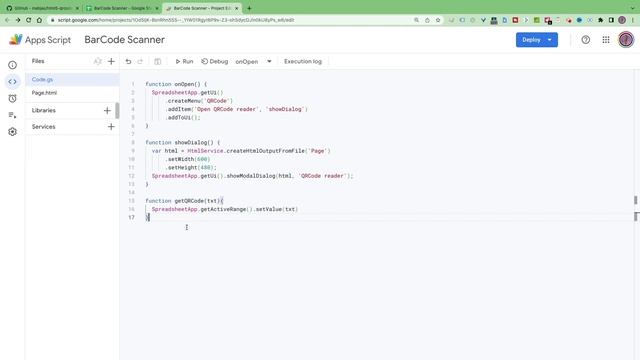640x360 pixels.
Task: Reload the current page
Action: pos(29,20)
